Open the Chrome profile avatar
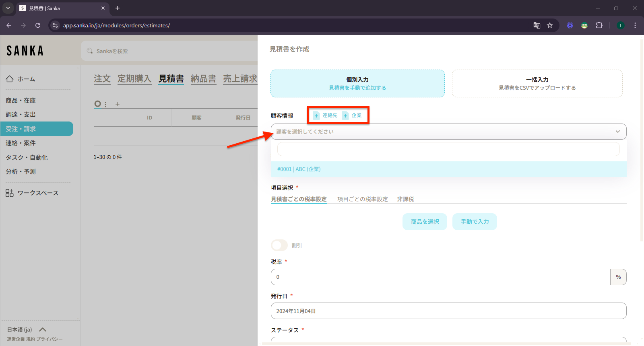The width and height of the screenshot is (644, 346). (x=621, y=25)
